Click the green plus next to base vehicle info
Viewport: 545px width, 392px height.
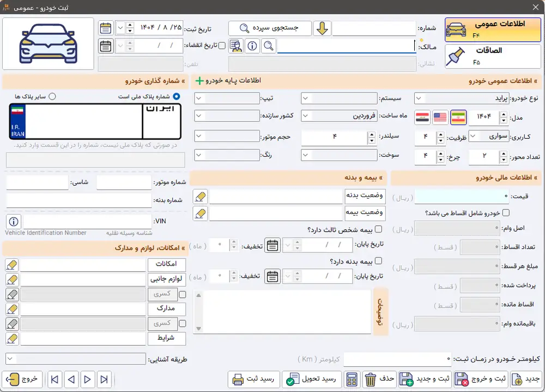click(x=199, y=81)
